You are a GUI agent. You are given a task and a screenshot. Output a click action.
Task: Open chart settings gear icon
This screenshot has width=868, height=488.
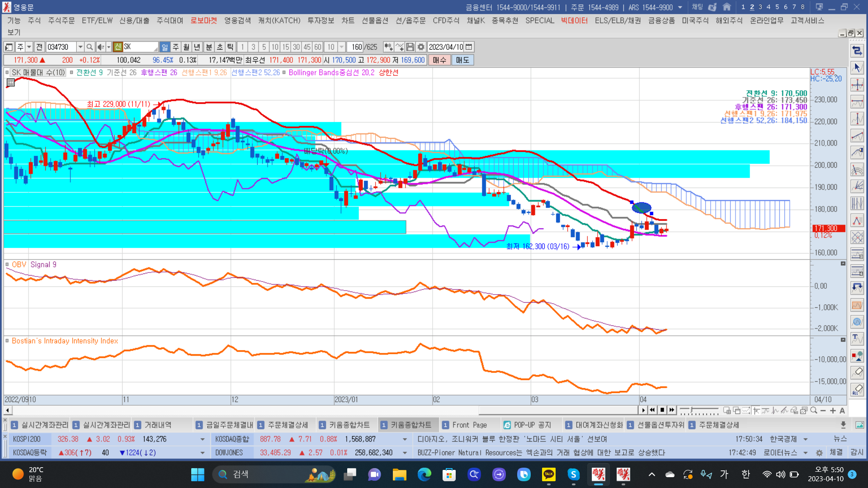[x=421, y=47]
